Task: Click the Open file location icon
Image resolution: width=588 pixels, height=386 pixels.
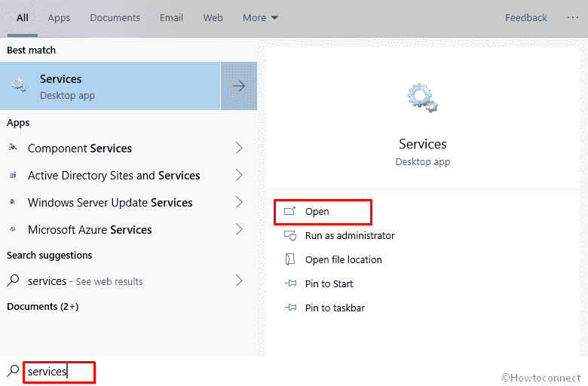Action: click(x=289, y=259)
